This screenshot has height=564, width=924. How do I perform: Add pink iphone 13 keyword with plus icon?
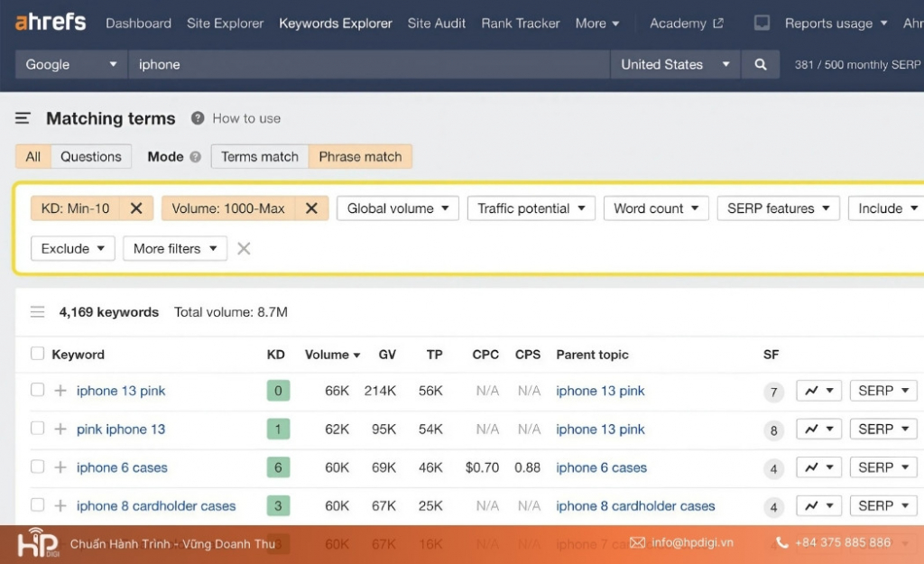pyautogui.click(x=60, y=429)
